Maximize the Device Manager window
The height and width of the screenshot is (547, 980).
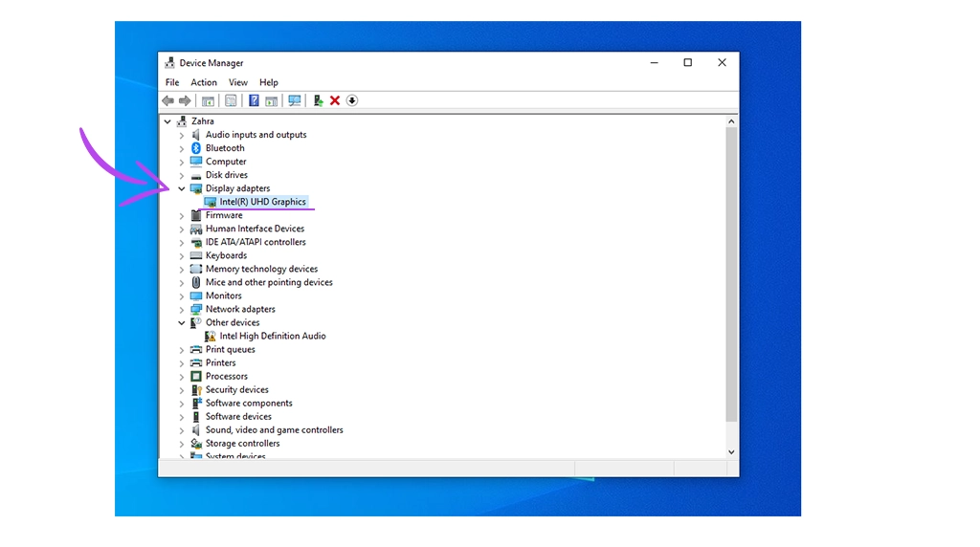point(687,63)
